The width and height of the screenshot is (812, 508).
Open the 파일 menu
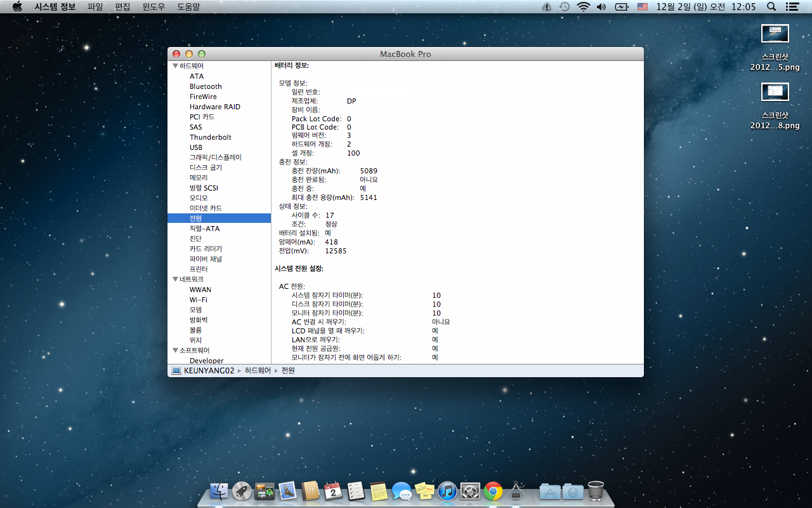[95, 7]
